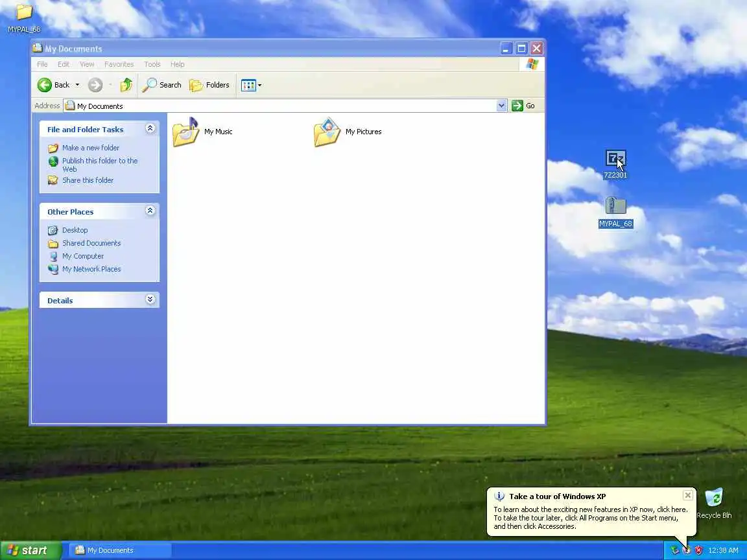Click My Documents taskbar button
The image size is (747, 560).
click(120, 550)
